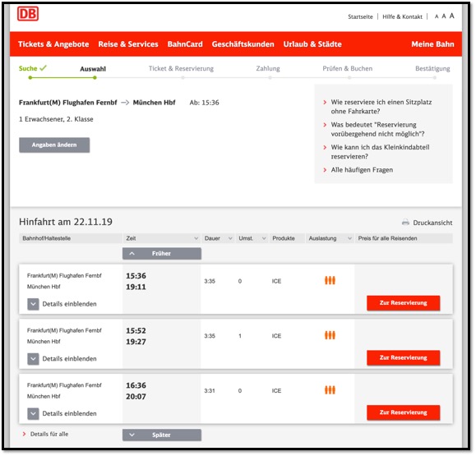The height and width of the screenshot is (456, 476).
Task: Open Details für alle link
Action: click(x=49, y=434)
